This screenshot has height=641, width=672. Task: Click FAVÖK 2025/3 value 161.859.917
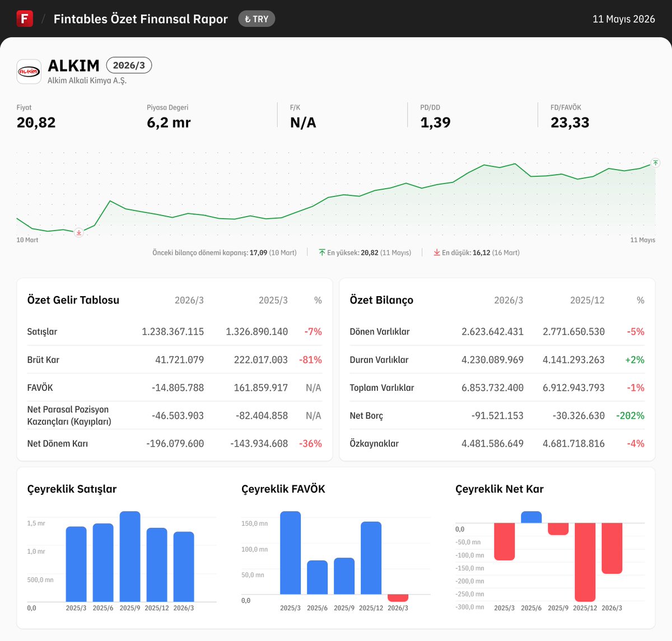pyautogui.click(x=261, y=387)
